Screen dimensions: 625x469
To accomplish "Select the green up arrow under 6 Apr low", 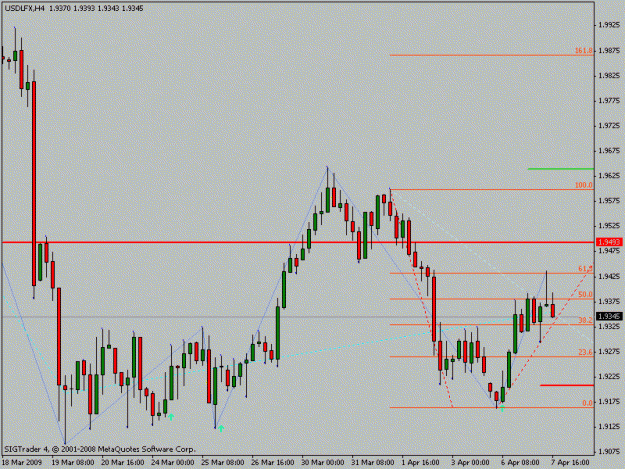I will [x=502, y=408].
